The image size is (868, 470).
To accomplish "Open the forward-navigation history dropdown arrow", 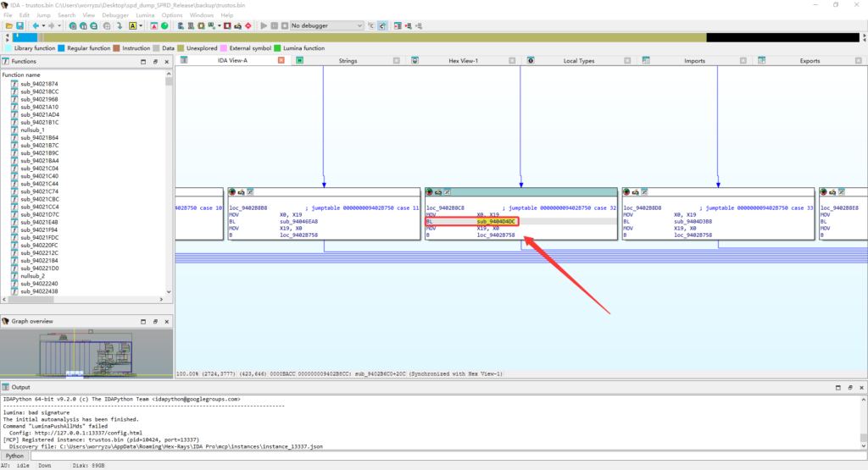I will coord(58,26).
